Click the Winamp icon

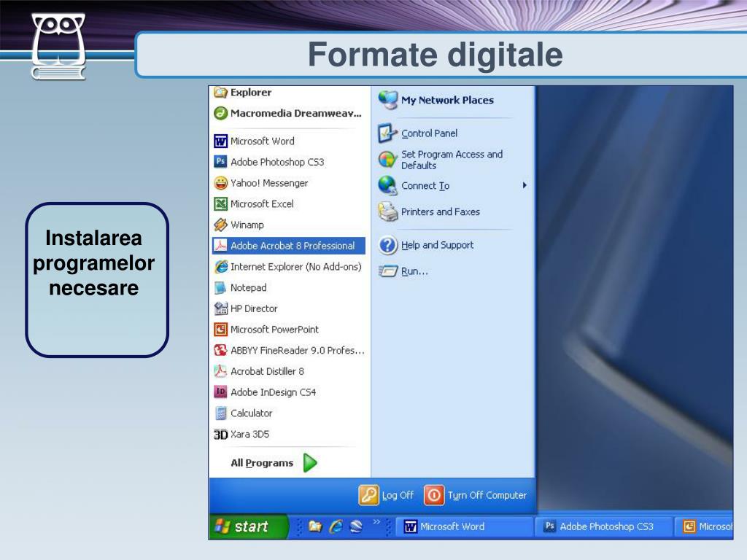(x=220, y=225)
